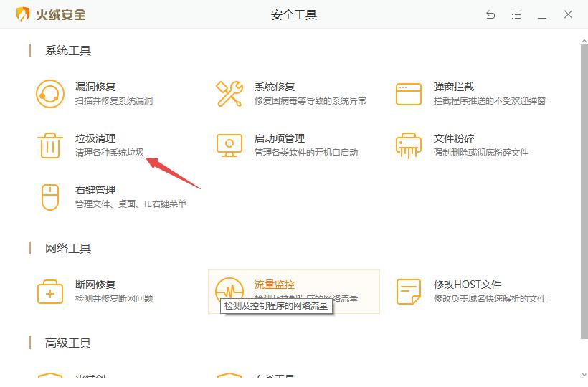The height and width of the screenshot is (387, 588).
Task: Open 垃圾清理 via its title
Action: 95,138
